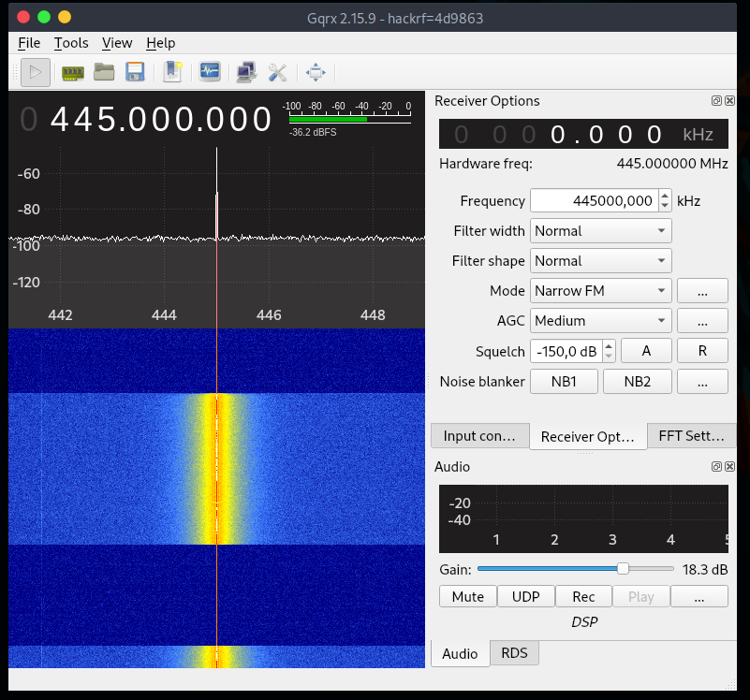Mute the audio output
The image size is (750, 700).
click(467, 596)
